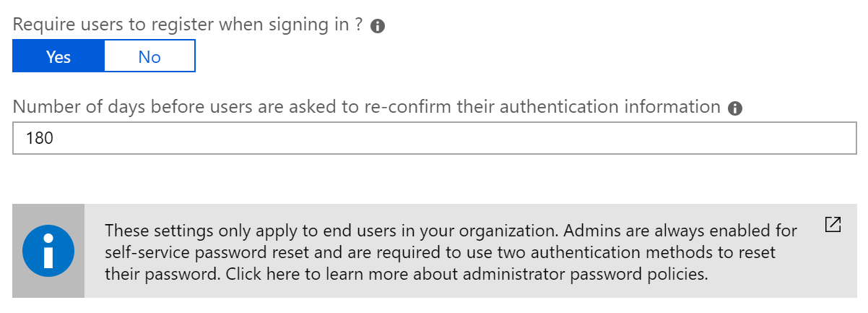Click the gray strip behind the blue info icon

48,251
